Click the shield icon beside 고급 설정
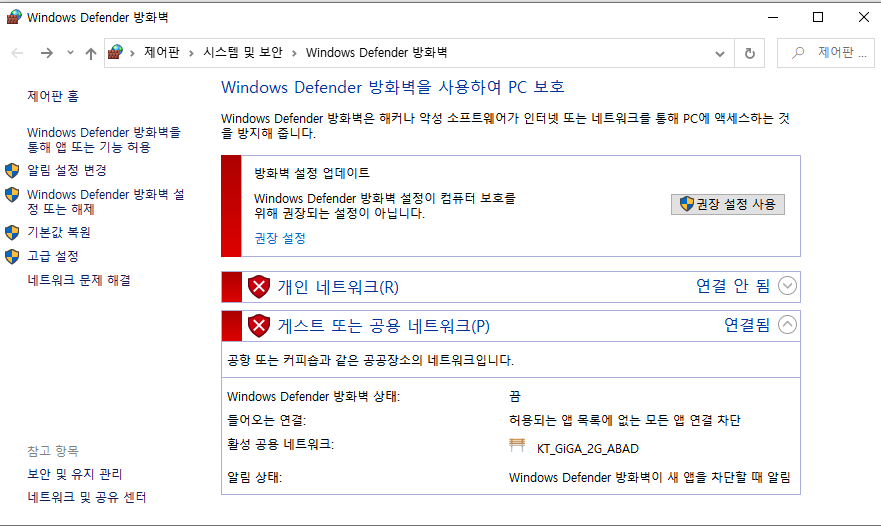 [x=12, y=256]
